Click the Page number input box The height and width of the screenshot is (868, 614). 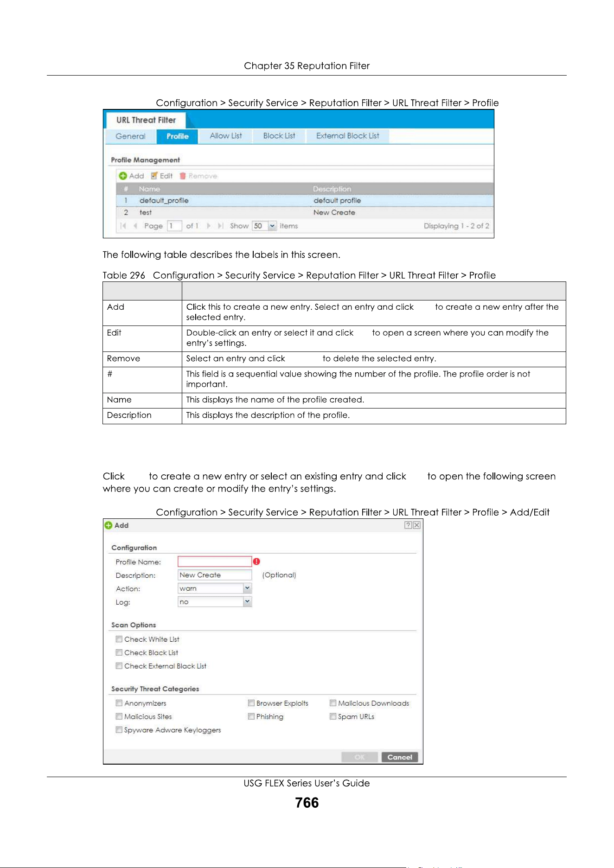tap(174, 226)
